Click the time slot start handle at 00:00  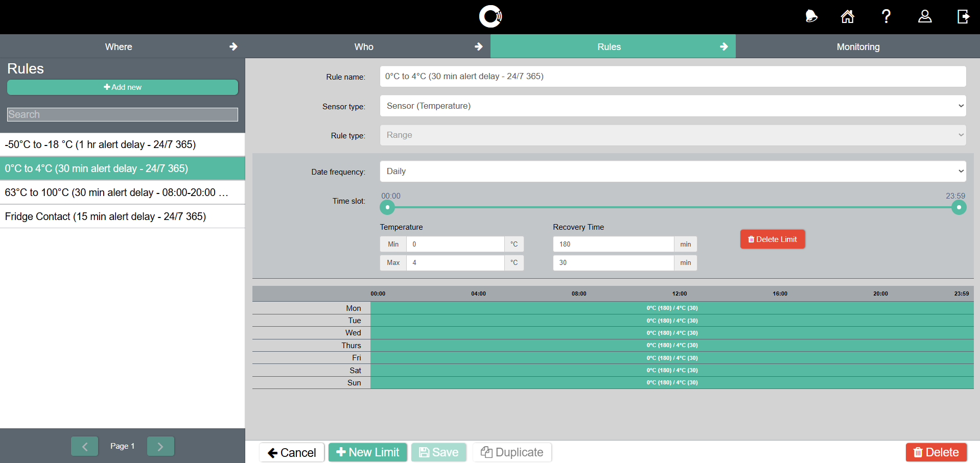(387, 207)
